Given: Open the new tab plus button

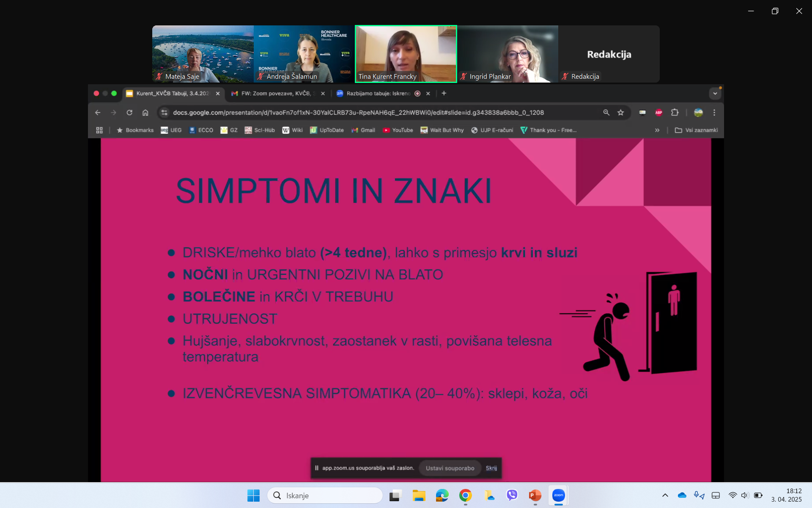Looking at the screenshot, I should (444, 94).
